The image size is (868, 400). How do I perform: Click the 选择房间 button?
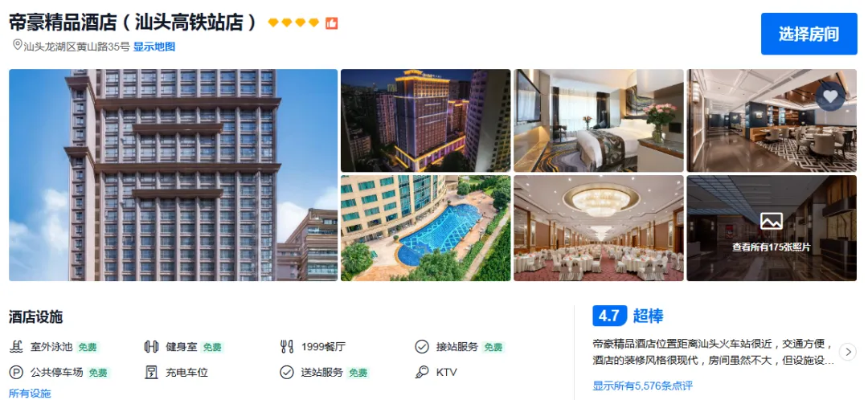tap(809, 34)
